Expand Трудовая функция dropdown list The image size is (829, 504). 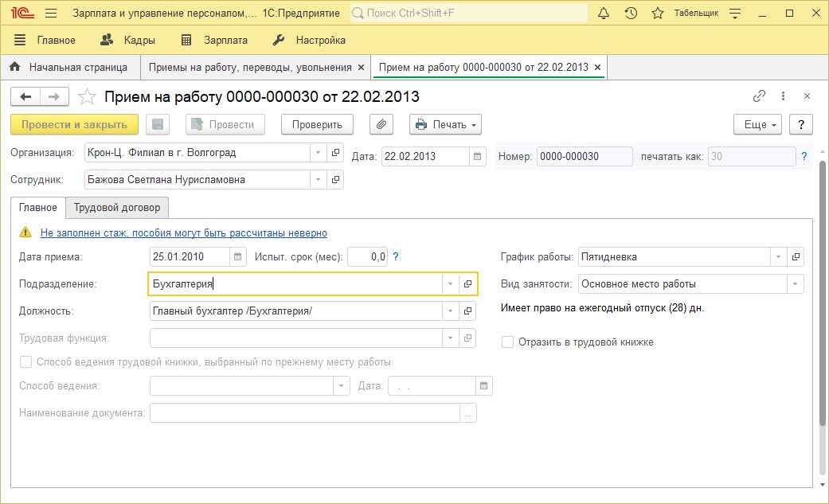pyautogui.click(x=450, y=338)
